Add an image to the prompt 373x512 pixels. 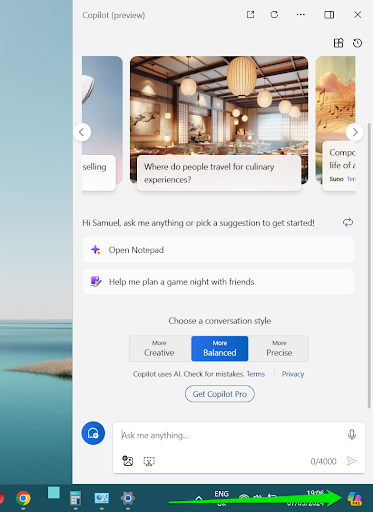point(128,461)
